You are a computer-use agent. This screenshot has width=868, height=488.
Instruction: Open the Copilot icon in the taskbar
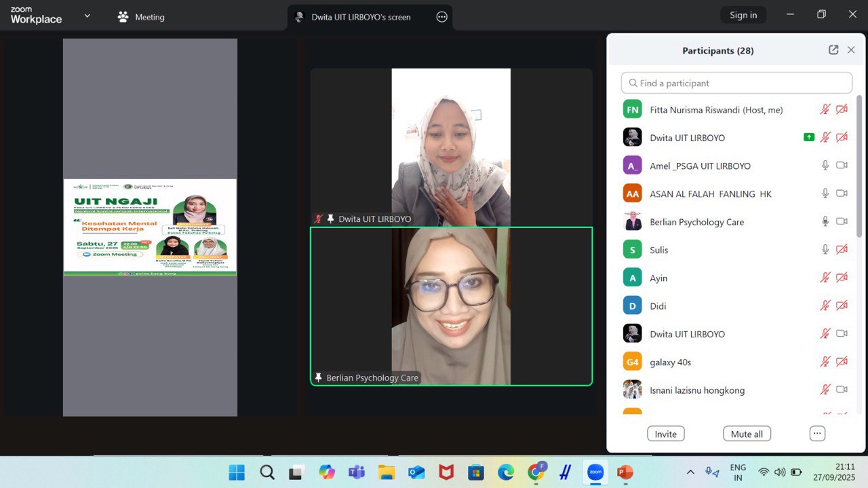coord(327,472)
